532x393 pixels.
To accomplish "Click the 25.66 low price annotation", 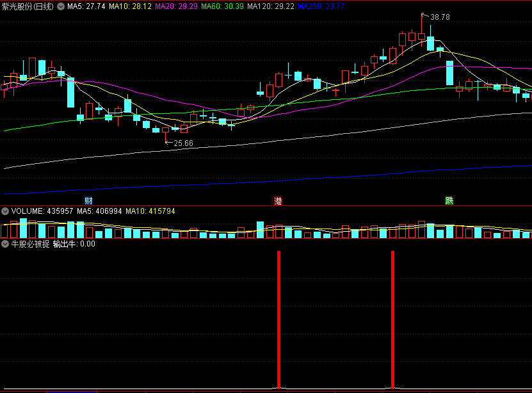I will click(x=183, y=143).
